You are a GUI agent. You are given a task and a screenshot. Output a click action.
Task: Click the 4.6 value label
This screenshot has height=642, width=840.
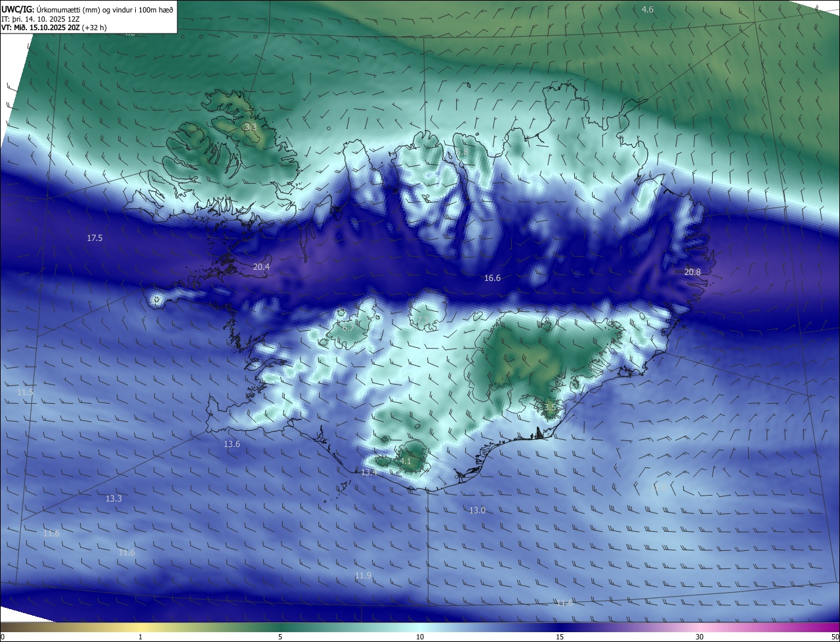pos(648,9)
